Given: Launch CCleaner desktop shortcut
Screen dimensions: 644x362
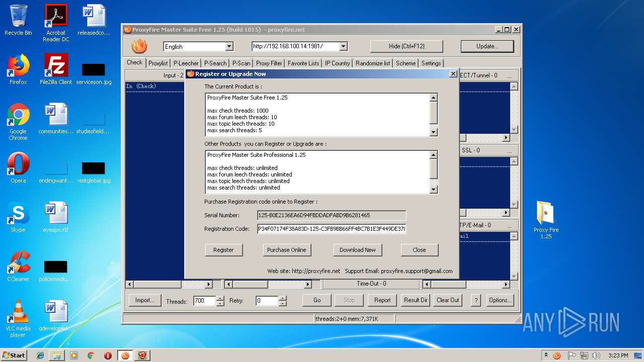Looking at the screenshot, I should tap(18, 266).
